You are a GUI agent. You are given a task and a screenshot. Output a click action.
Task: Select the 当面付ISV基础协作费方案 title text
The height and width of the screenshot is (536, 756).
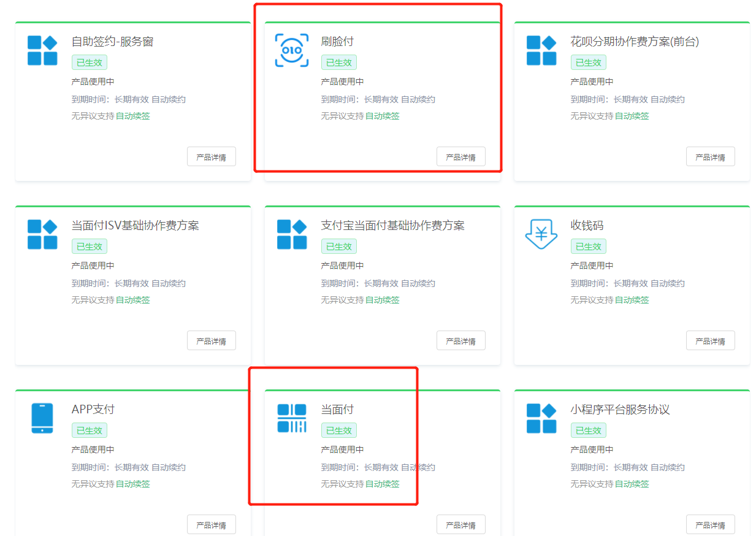pyautogui.click(x=136, y=226)
